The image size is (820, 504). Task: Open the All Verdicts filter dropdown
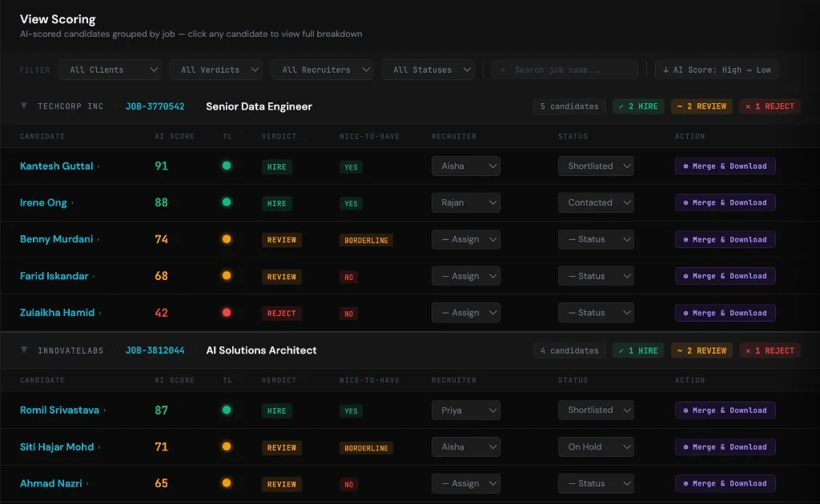click(x=215, y=70)
